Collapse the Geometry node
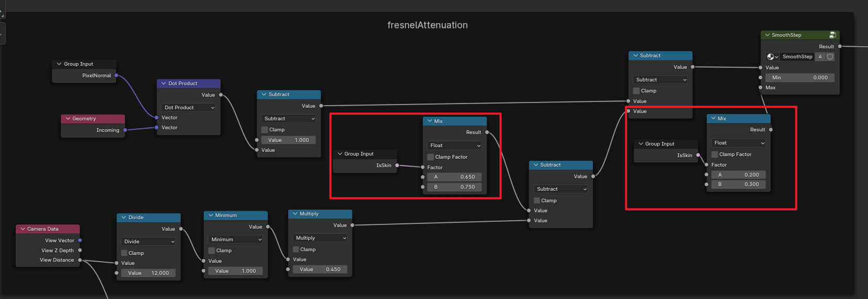The height and width of the screenshot is (299, 868). pos(68,119)
